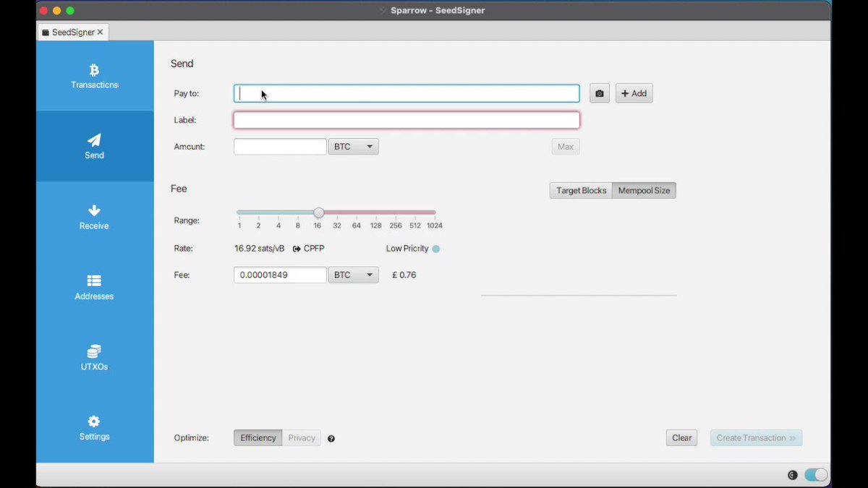Click the £ 0.76 fiat fee value
The image size is (868, 488).
404,275
